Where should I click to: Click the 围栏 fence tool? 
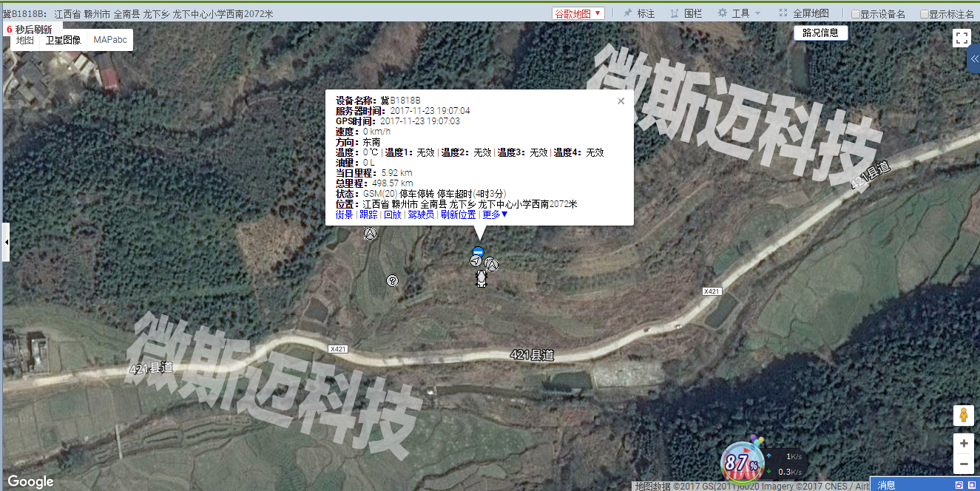click(686, 13)
